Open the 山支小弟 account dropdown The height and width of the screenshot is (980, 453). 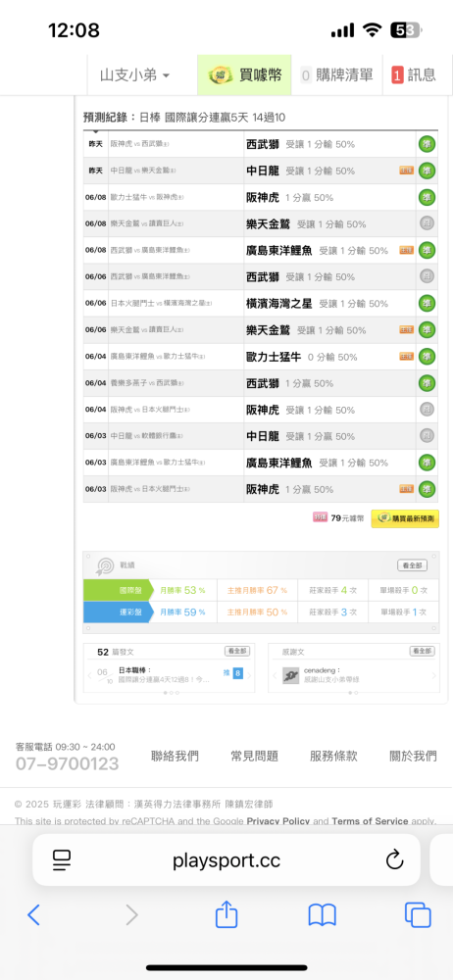tap(134, 75)
